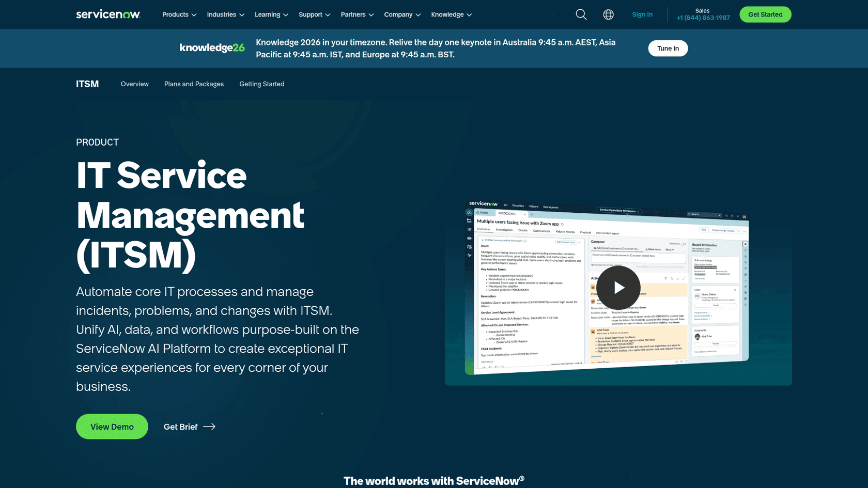Screen dimensions: 868x488
Task: Expand the Partners menu
Action: [357, 14]
